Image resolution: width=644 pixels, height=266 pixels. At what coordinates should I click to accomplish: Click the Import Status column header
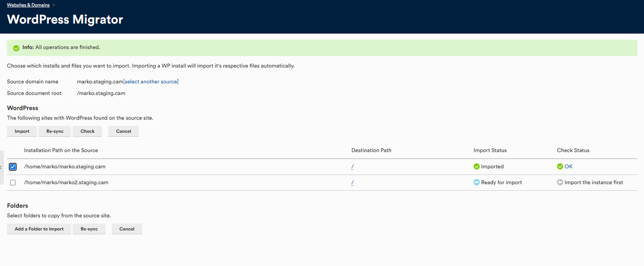tap(490, 151)
